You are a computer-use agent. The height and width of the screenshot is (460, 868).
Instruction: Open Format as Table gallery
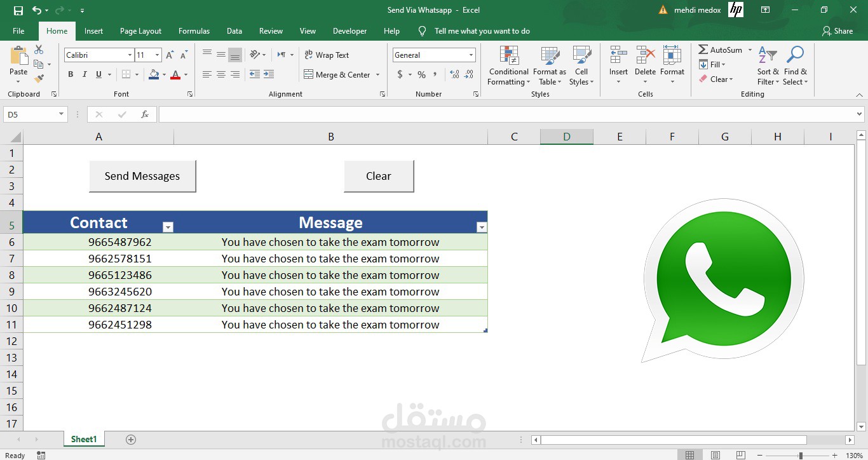click(550, 65)
